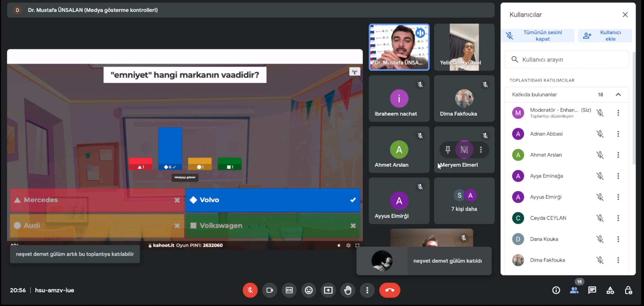
Task: Open the meeting details info icon
Action: click(x=556, y=290)
